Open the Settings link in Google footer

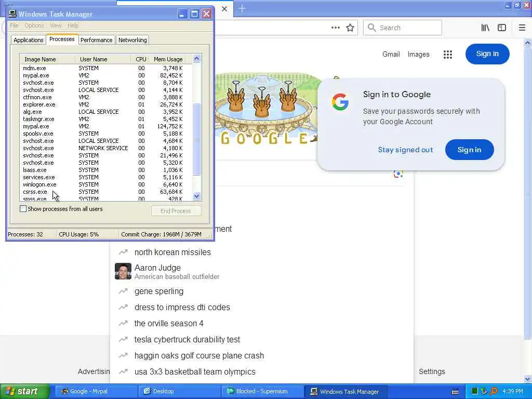432,371
